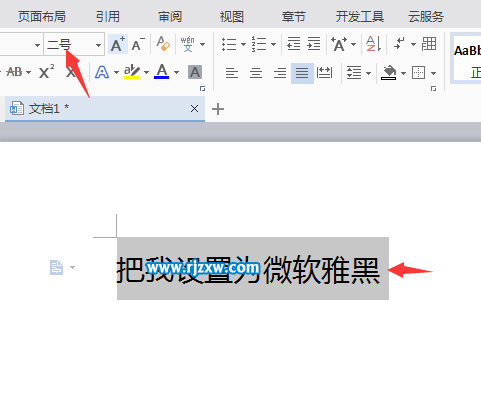The width and height of the screenshot is (481, 401).
Task: Expand the text effects dropdown
Action: (x=116, y=72)
